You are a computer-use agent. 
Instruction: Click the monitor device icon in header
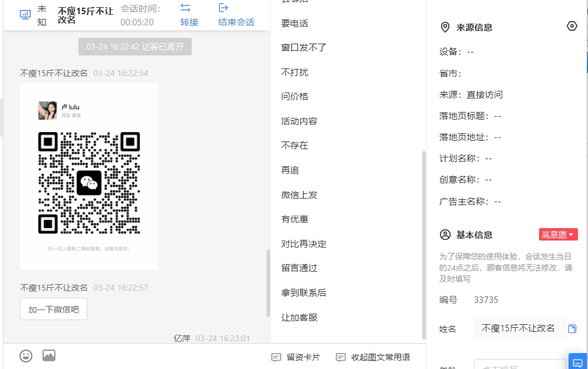25,15
